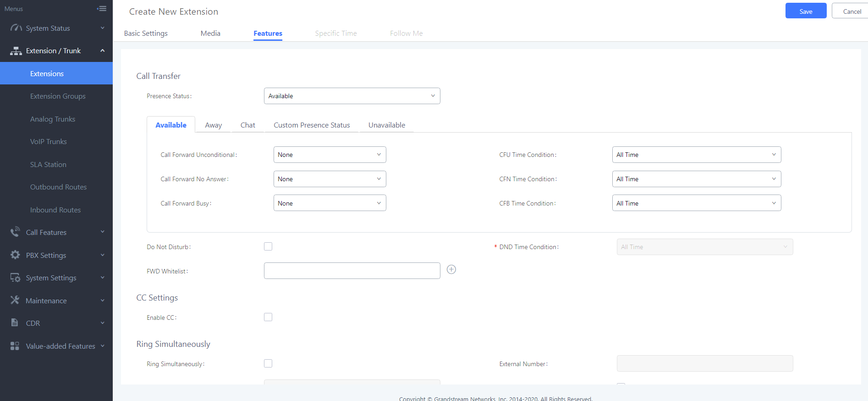Check the Enable CC checkbox
Image resolution: width=868 pixels, height=401 pixels.
coord(268,317)
